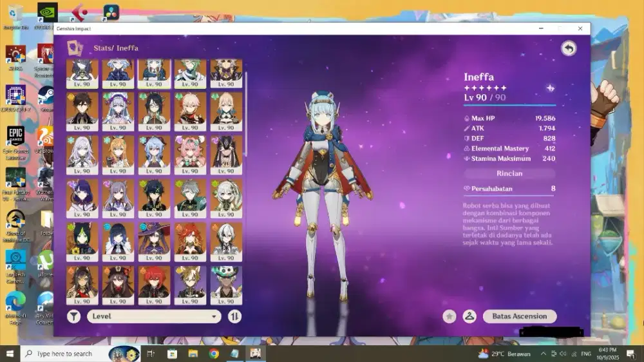Click the Batas Ascension button

tap(519, 316)
